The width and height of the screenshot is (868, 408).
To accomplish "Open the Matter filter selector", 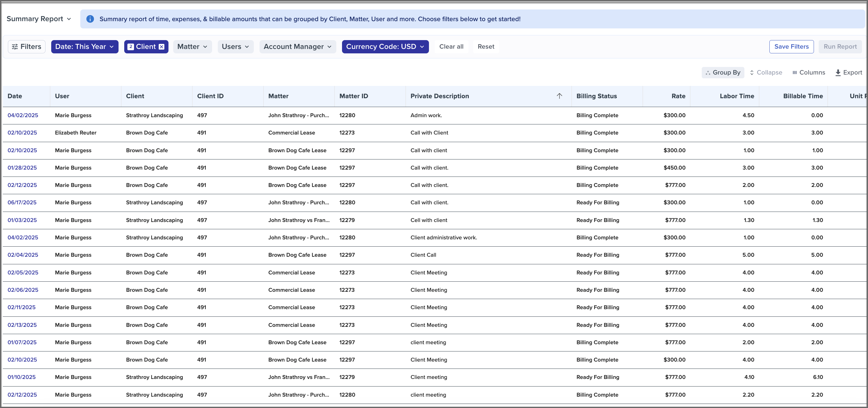I will pos(192,46).
